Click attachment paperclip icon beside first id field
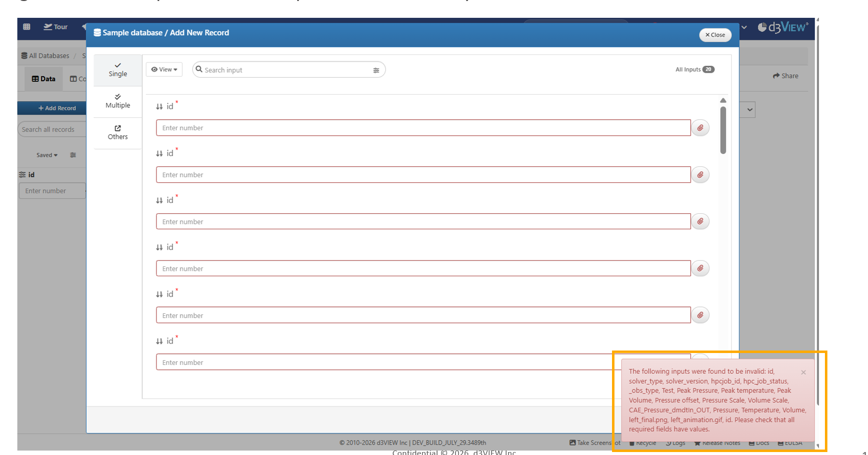 [x=700, y=128]
